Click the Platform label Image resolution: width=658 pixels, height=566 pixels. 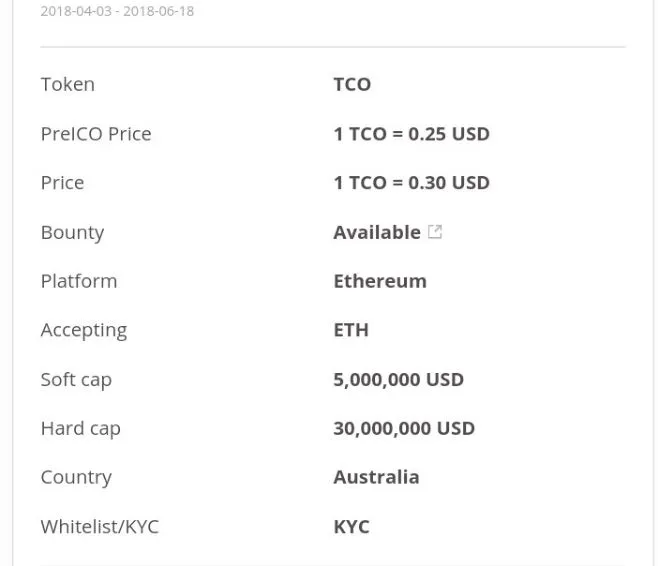(x=79, y=281)
